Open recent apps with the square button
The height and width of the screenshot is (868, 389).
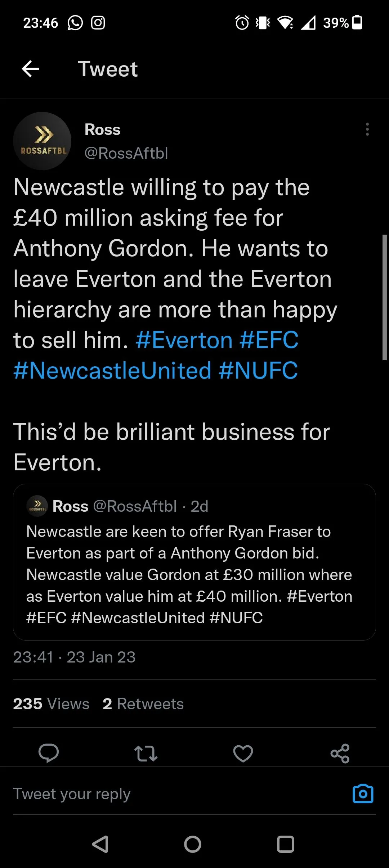pyautogui.click(x=286, y=844)
